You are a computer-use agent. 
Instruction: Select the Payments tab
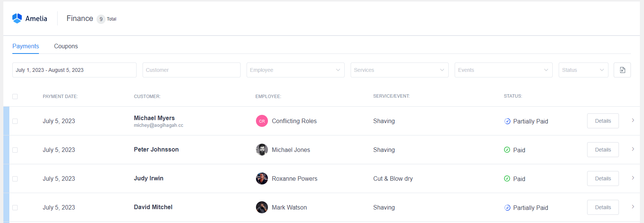(x=25, y=46)
